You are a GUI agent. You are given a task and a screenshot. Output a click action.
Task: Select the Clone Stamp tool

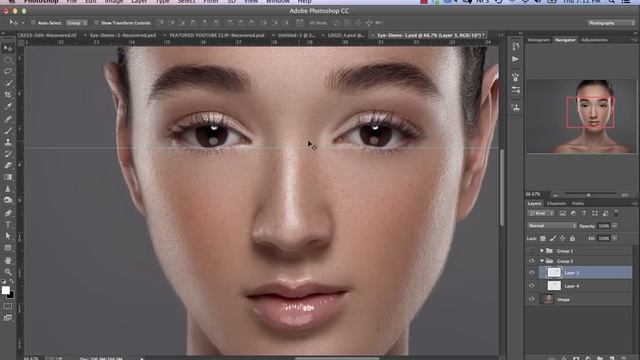click(x=8, y=142)
